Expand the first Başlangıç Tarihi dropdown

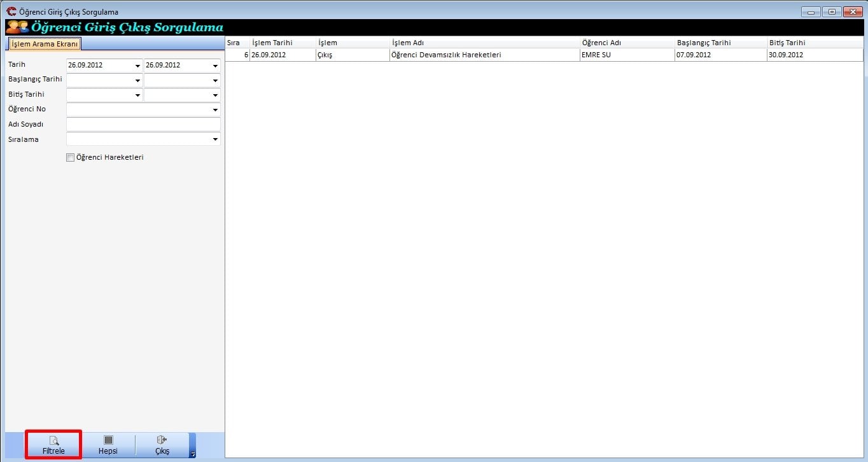(137, 81)
